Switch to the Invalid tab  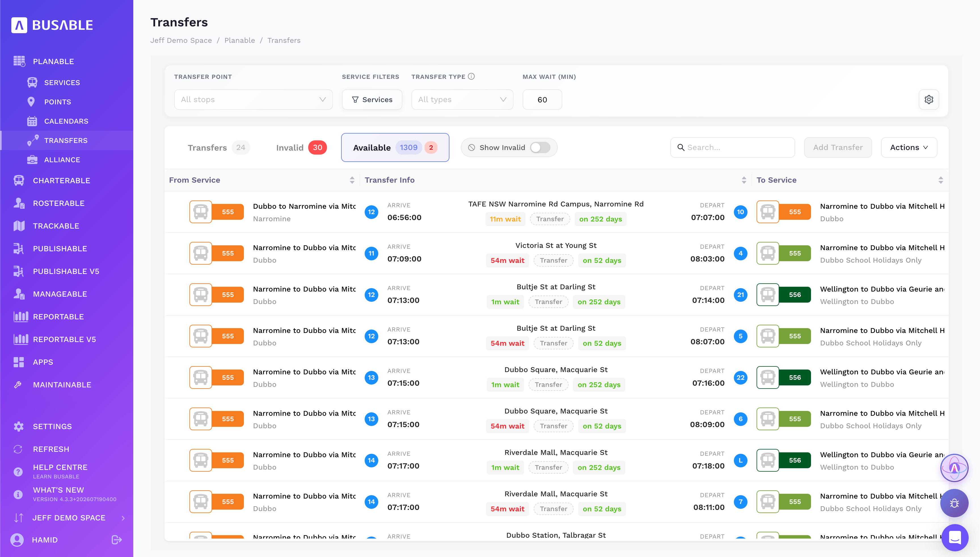pyautogui.click(x=301, y=148)
